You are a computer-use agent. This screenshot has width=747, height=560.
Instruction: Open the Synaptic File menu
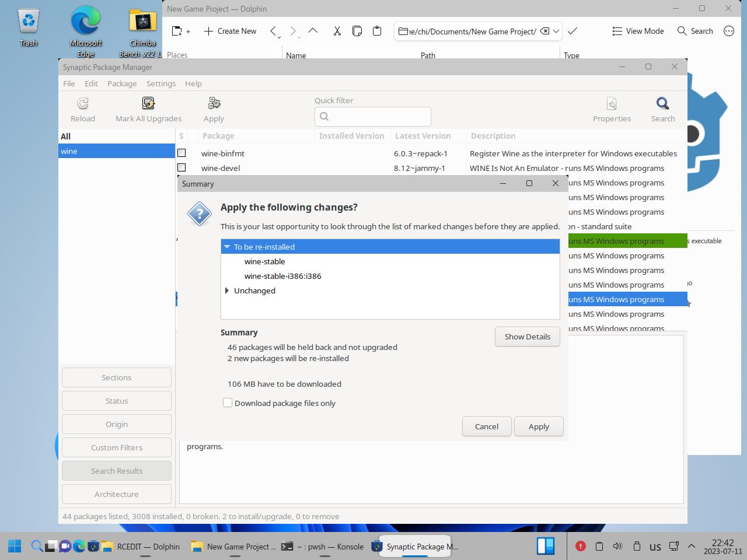point(69,83)
